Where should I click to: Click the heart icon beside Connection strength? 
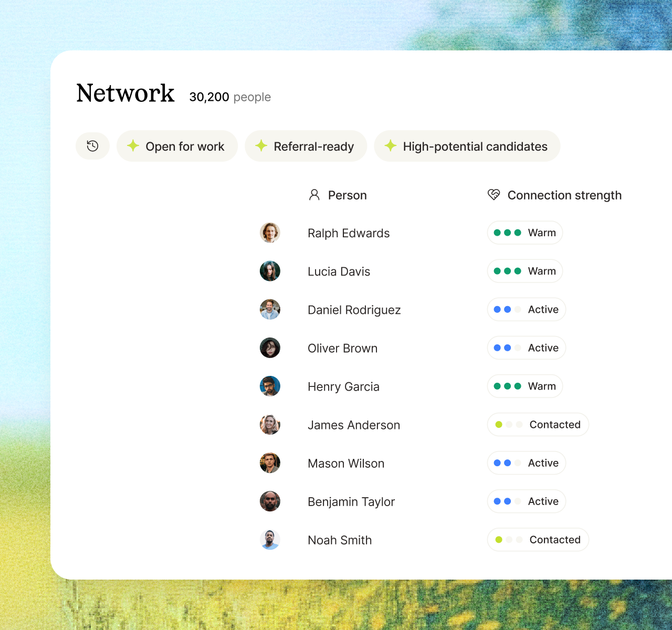493,195
